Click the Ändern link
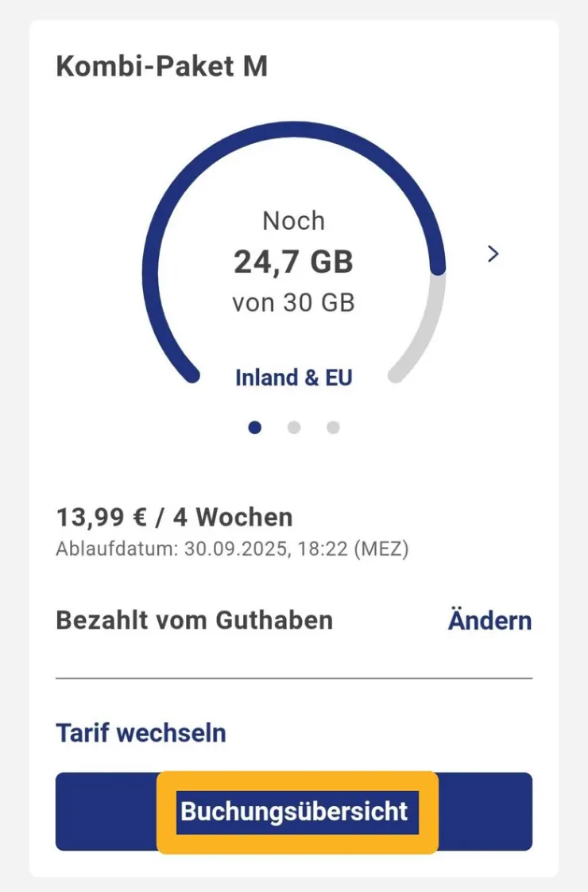The height and width of the screenshot is (892, 588). (489, 620)
